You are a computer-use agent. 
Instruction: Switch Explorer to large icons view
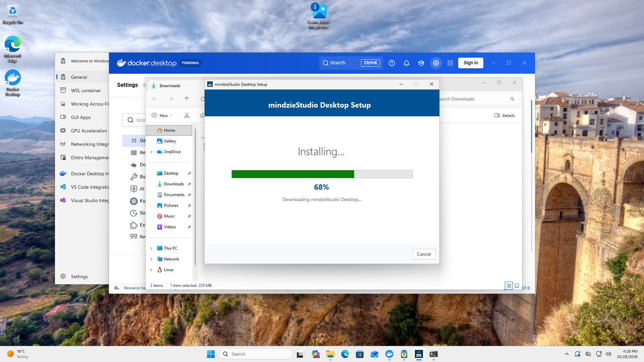tap(517, 286)
